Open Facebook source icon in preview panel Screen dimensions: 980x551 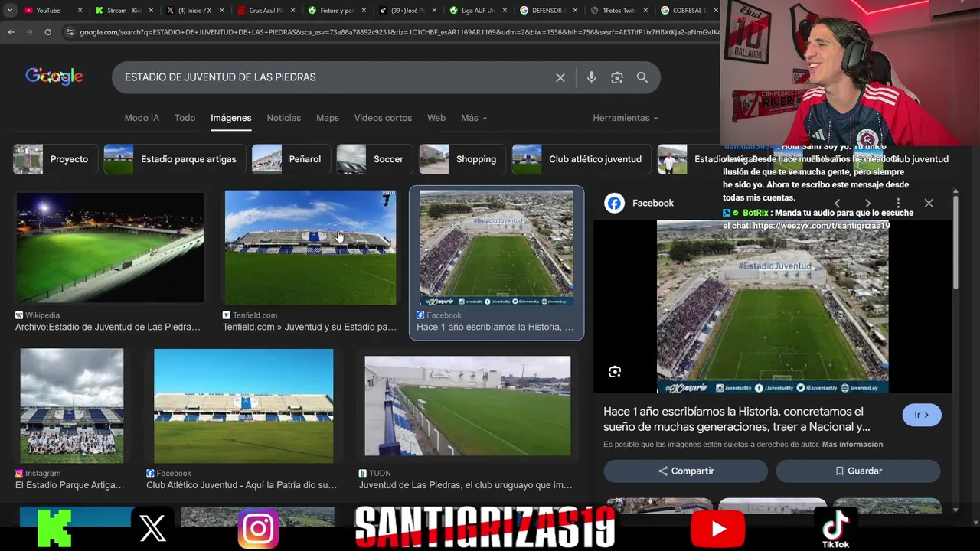614,203
